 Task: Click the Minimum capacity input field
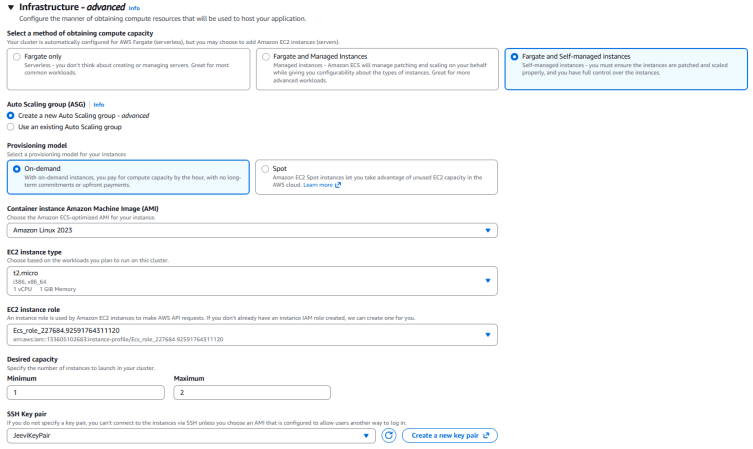[x=86, y=393]
